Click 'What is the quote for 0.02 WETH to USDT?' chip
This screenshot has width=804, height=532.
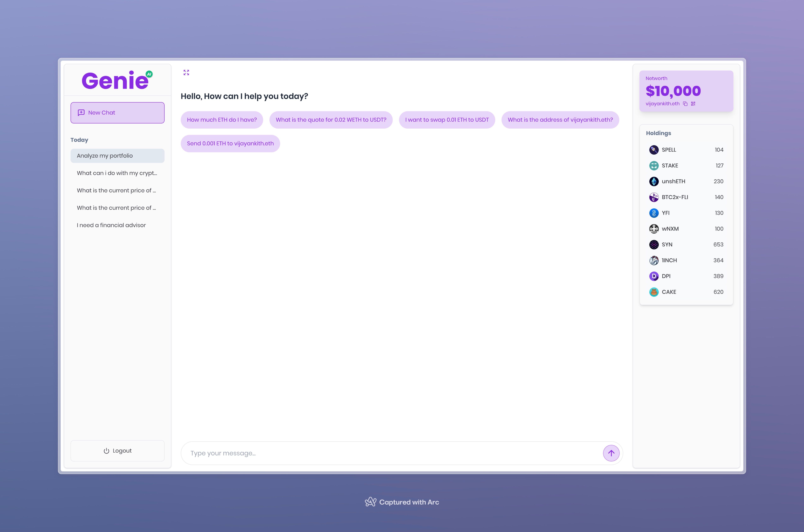tap(331, 119)
